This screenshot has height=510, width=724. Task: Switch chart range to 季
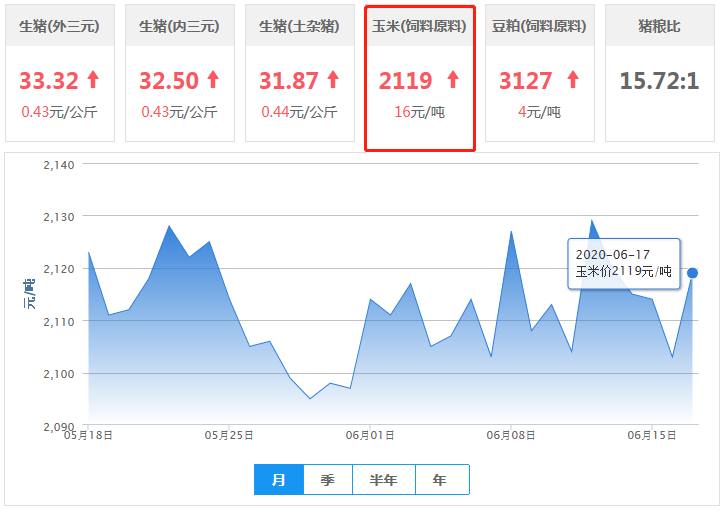328,480
